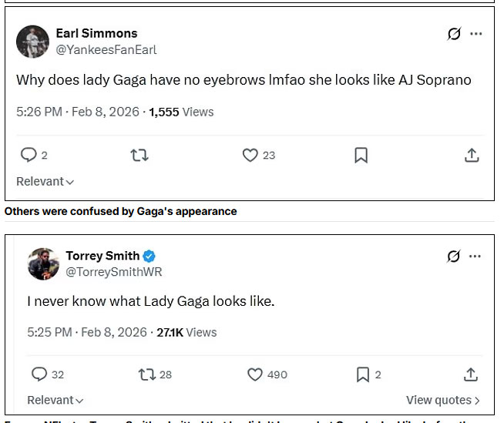The height and width of the screenshot is (423, 504).
Task: Bookmark Torrey Smith's tweet
Action: pyautogui.click(x=363, y=374)
